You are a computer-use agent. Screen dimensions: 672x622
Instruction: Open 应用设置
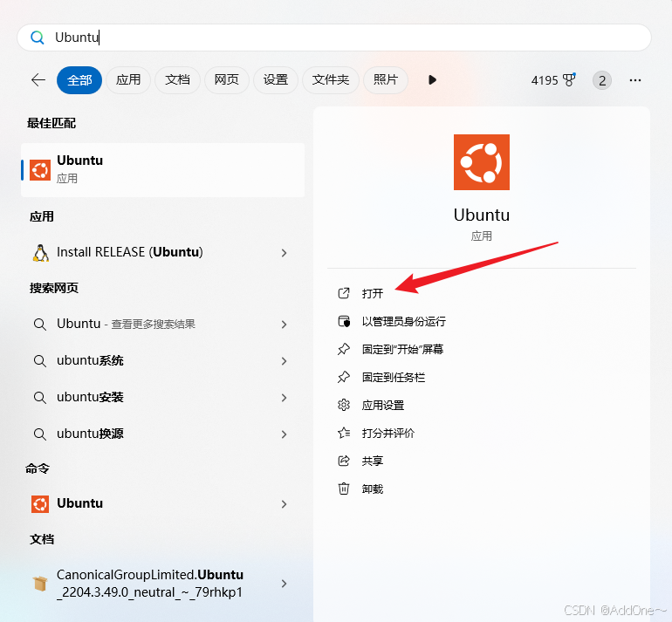point(383,406)
